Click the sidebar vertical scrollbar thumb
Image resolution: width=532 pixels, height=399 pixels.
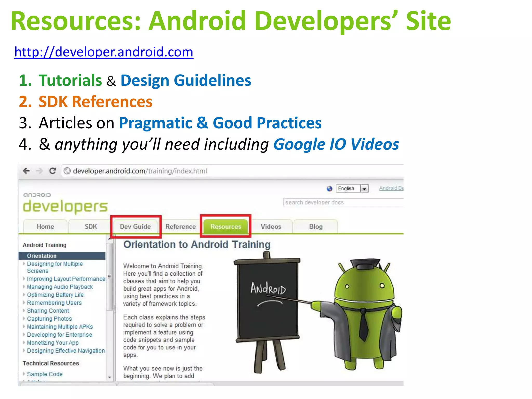[x=110, y=277]
